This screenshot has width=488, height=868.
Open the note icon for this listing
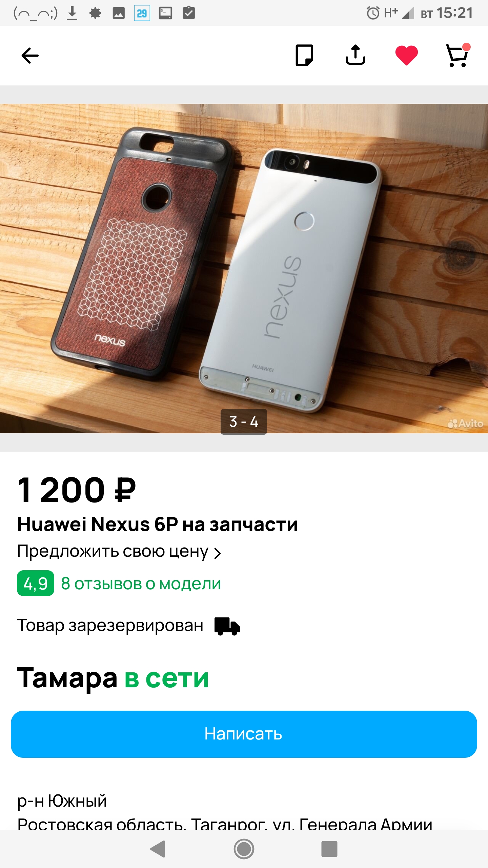(x=304, y=55)
